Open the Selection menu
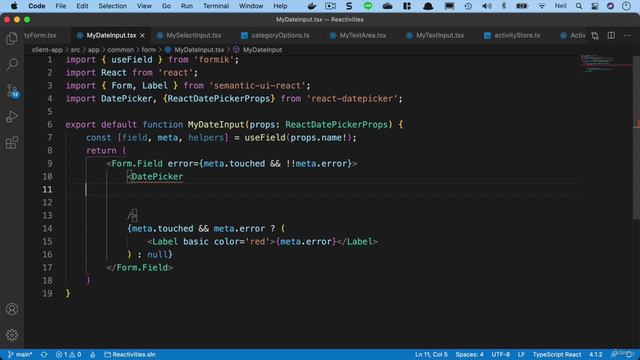Viewport: 640px width, 360px height. coord(112,6)
